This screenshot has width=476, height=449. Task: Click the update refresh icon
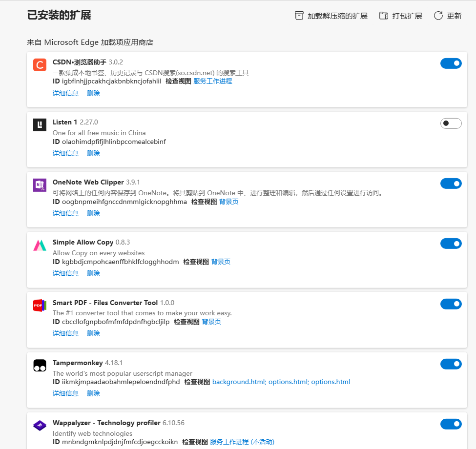click(438, 16)
